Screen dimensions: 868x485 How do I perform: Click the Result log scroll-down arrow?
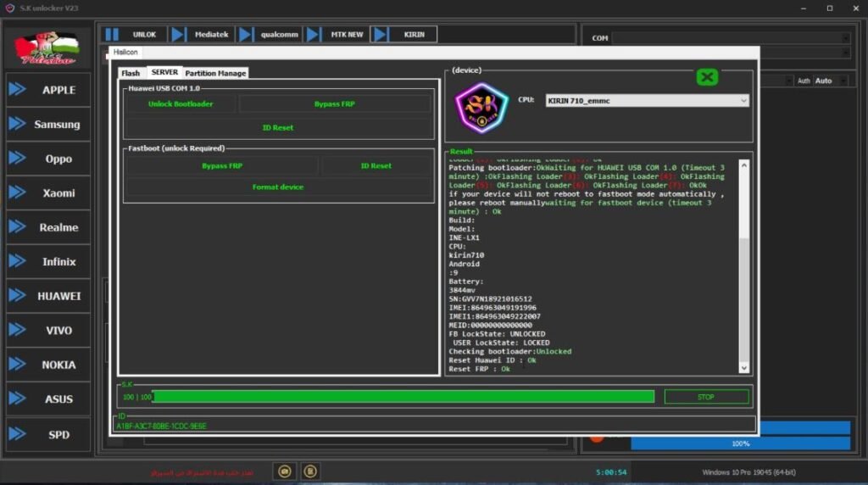744,368
